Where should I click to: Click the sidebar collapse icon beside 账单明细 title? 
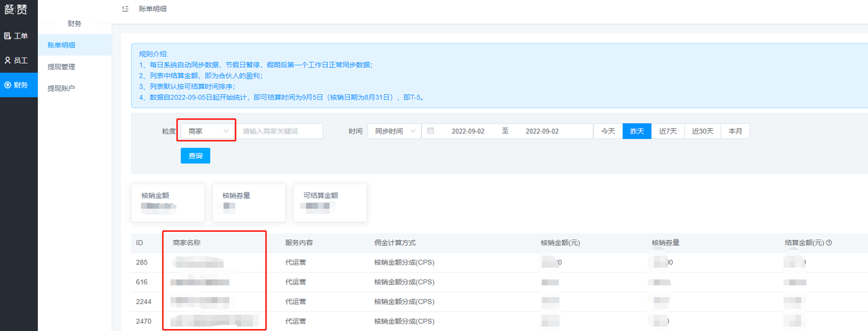pyautogui.click(x=125, y=9)
